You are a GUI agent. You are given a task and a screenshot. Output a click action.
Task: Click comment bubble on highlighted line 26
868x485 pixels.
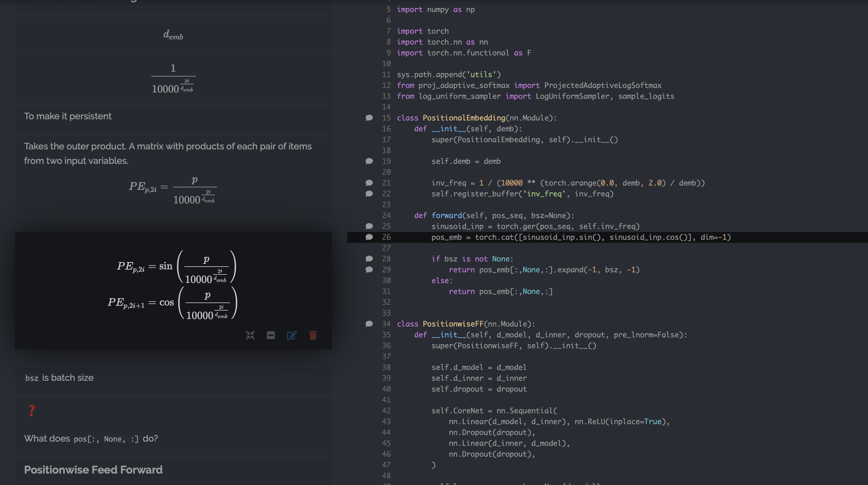click(x=369, y=237)
